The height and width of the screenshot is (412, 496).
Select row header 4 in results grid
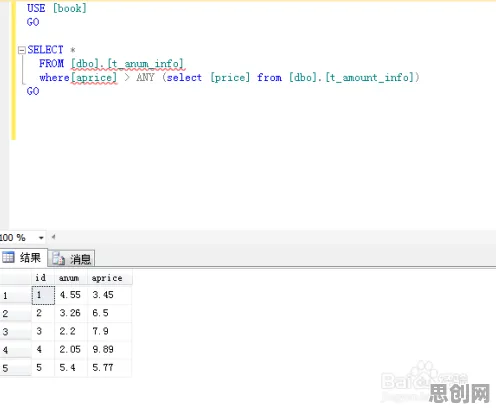[16, 350]
